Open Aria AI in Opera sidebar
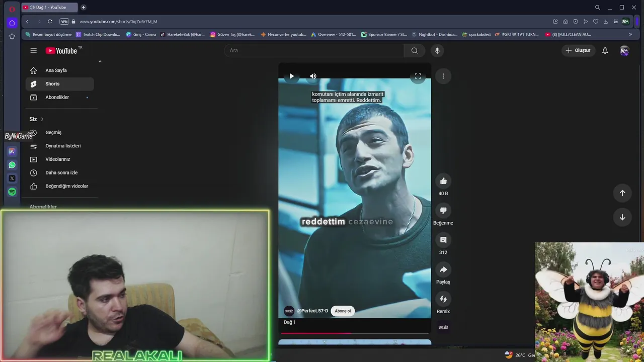 click(12, 151)
